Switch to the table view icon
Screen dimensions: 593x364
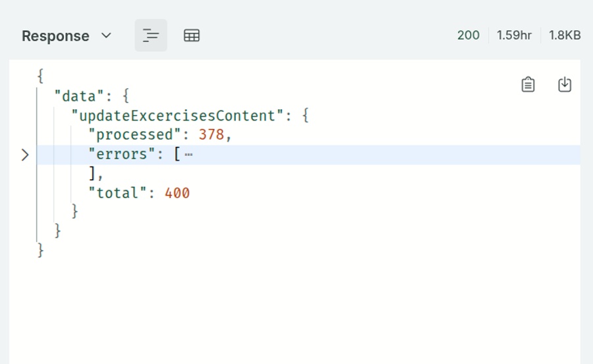[192, 36]
